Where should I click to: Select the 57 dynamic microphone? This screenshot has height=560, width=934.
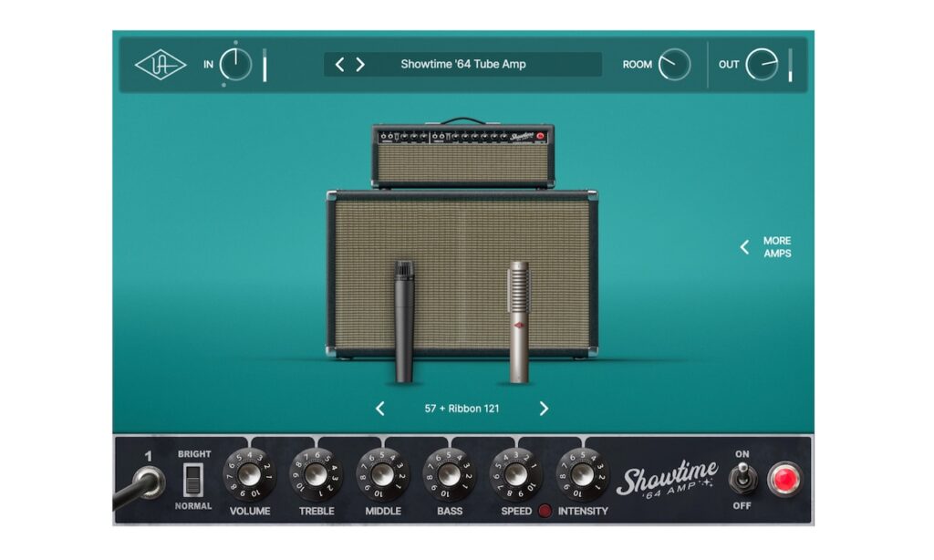404,319
